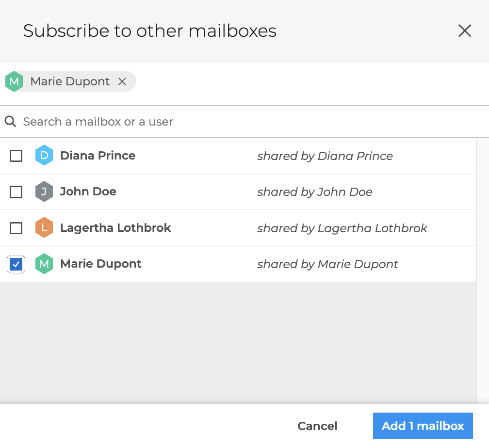Tick the John Doe mailbox checkbox

pyautogui.click(x=16, y=192)
